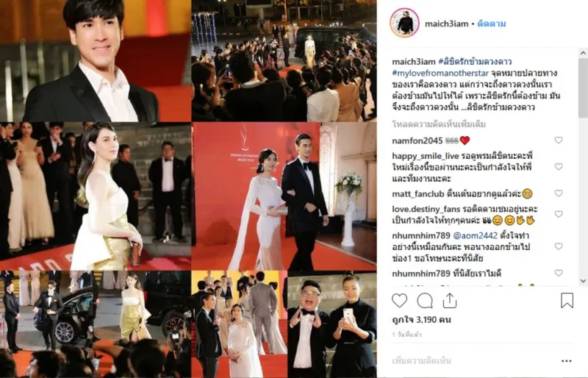Share the post with the upload arrow icon
The height and width of the screenshot is (378, 588).
[x=449, y=301]
